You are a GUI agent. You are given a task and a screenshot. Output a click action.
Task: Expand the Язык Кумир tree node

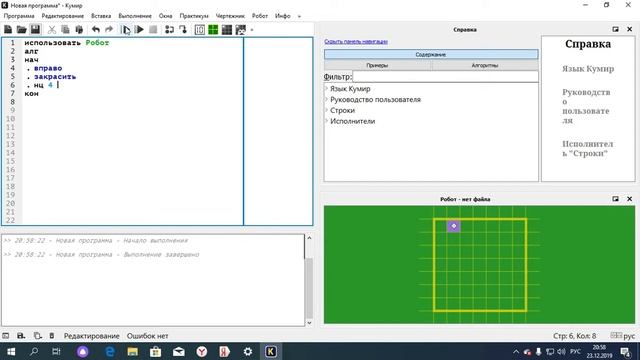[x=327, y=88]
